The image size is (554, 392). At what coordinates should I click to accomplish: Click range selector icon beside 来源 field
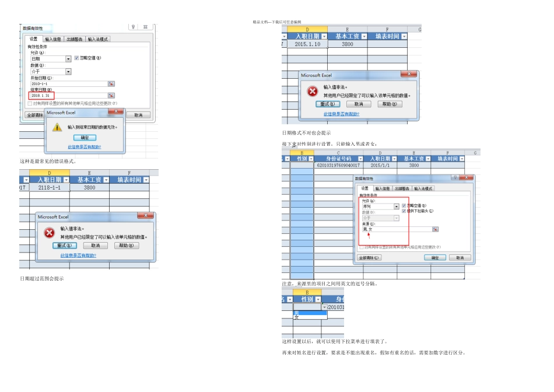(x=435, y=229)
